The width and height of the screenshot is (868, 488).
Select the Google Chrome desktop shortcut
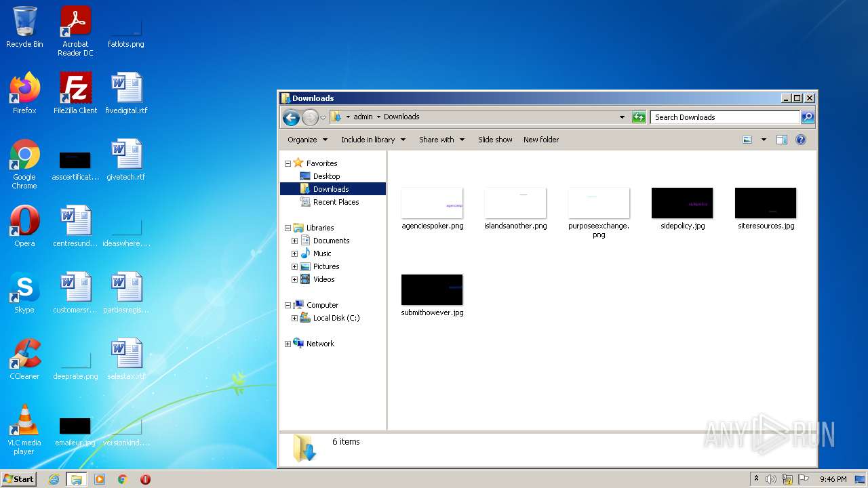[24, 164]
